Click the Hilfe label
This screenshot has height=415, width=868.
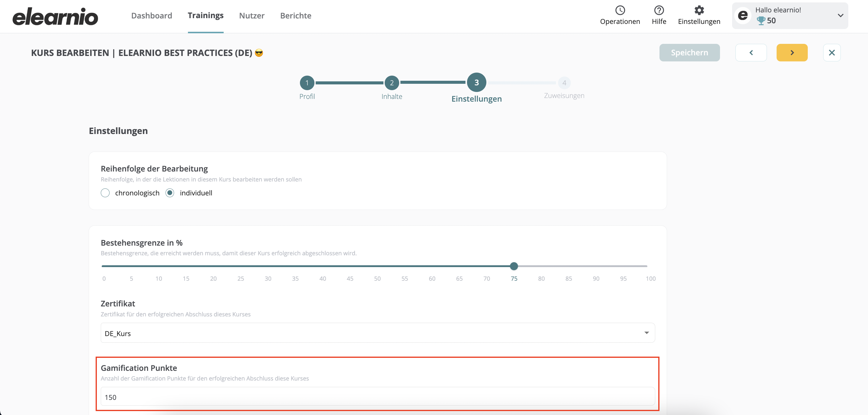click(x=659, y=21)
